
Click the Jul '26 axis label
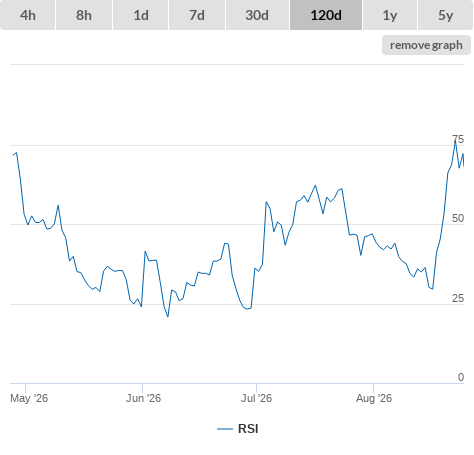coord(256,398)
